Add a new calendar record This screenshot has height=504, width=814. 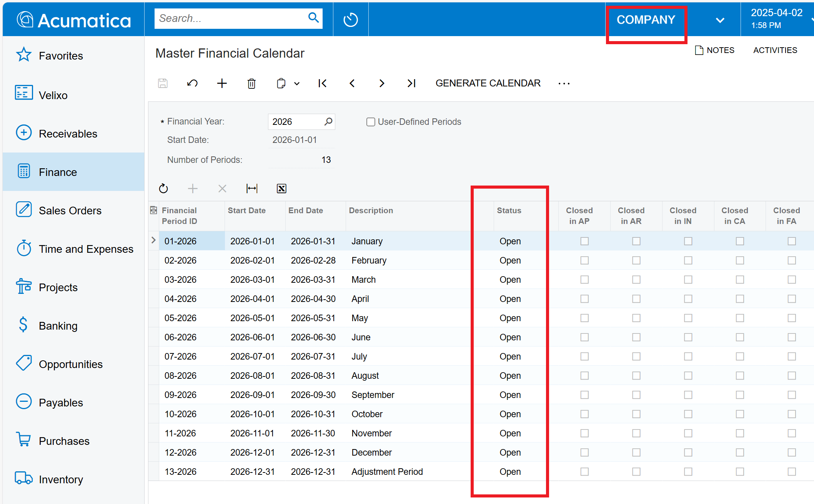222,83
